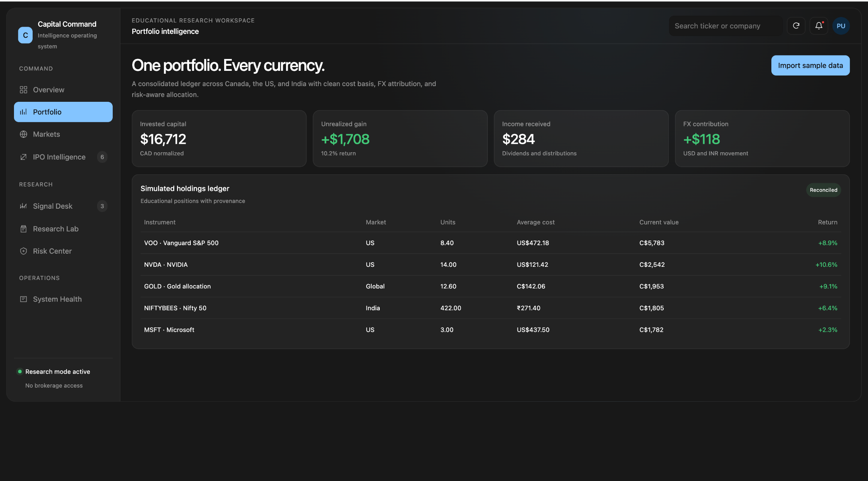
Task: Click the Risk Center shield icon
Action: [x=23, y=251]
